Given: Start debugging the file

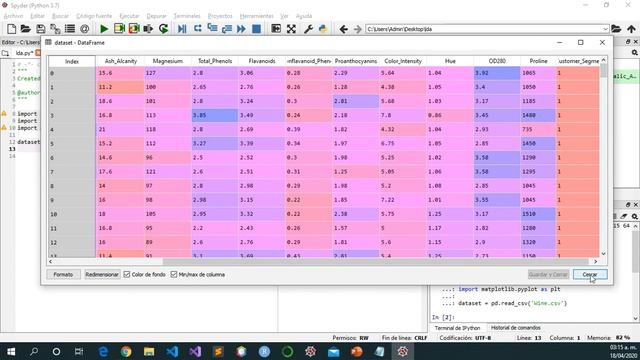Looking at the screenshot, I should [182, 29].
